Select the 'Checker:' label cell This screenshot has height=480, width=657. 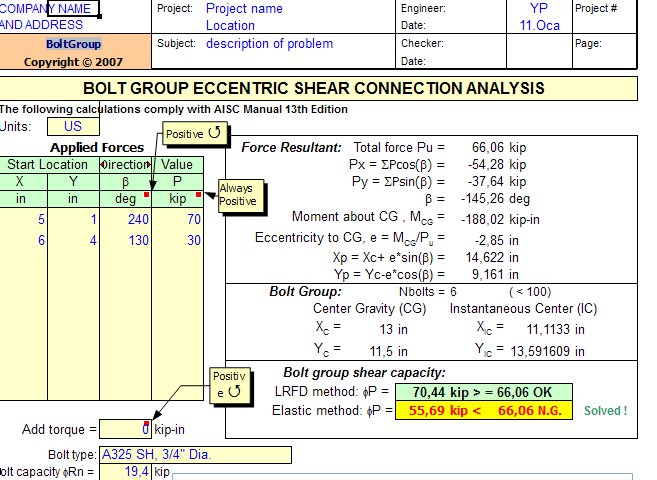pos(422,44)
